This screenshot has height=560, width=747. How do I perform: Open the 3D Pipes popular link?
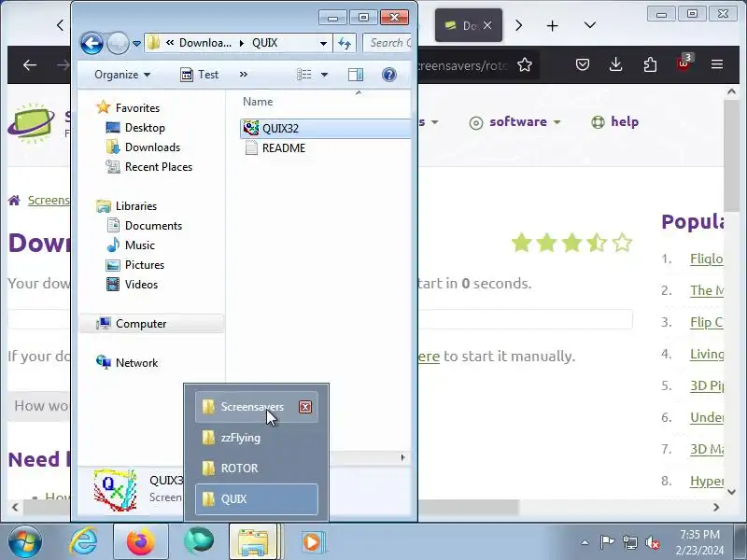coord(707,385)
